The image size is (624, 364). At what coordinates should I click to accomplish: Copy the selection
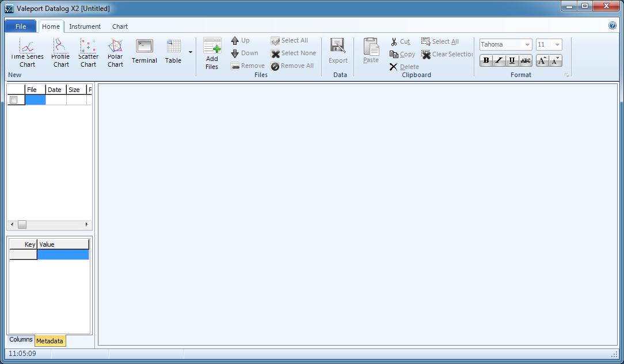[402, 55]
